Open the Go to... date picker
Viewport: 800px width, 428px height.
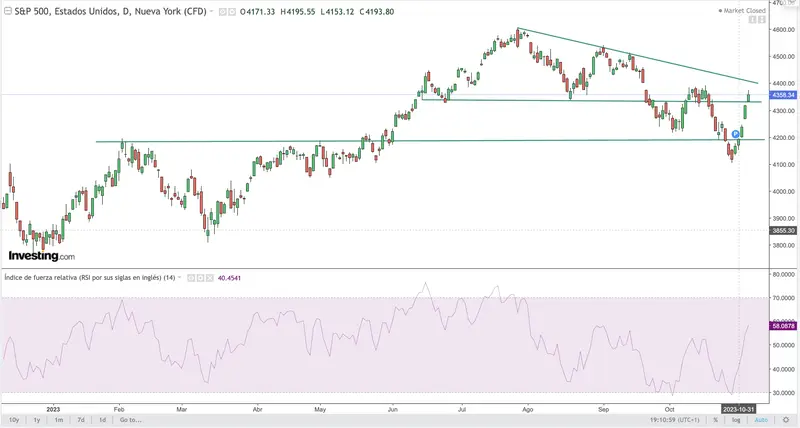point(131,420)
